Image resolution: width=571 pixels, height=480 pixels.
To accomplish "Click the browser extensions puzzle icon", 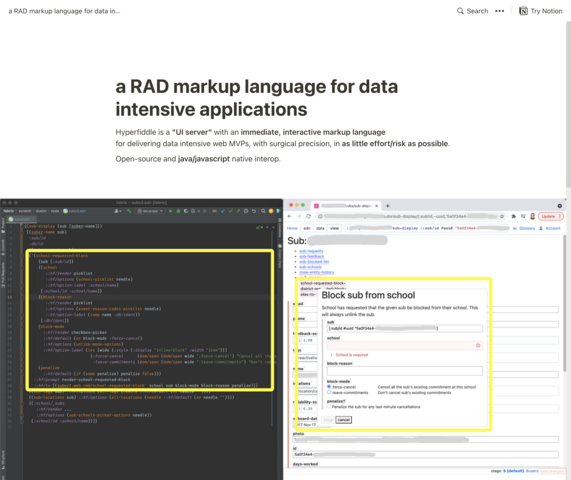I will tap(513, 216).
